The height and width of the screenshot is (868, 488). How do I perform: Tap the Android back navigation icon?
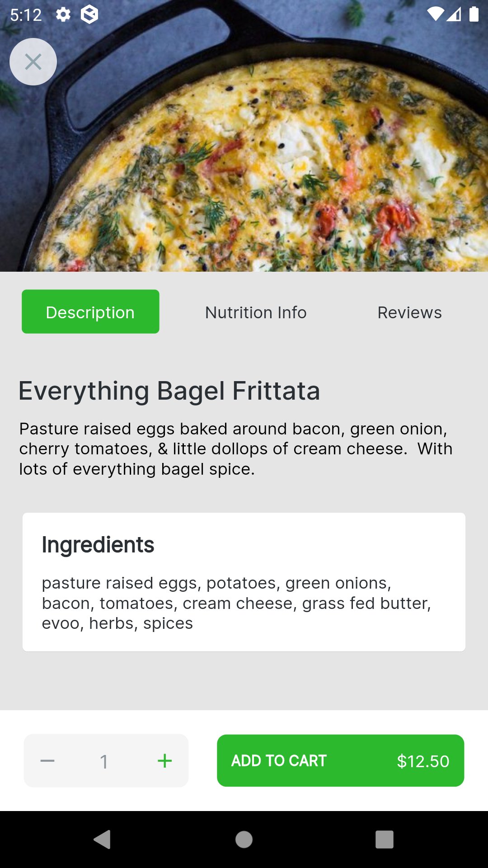(x=103, y=840)
